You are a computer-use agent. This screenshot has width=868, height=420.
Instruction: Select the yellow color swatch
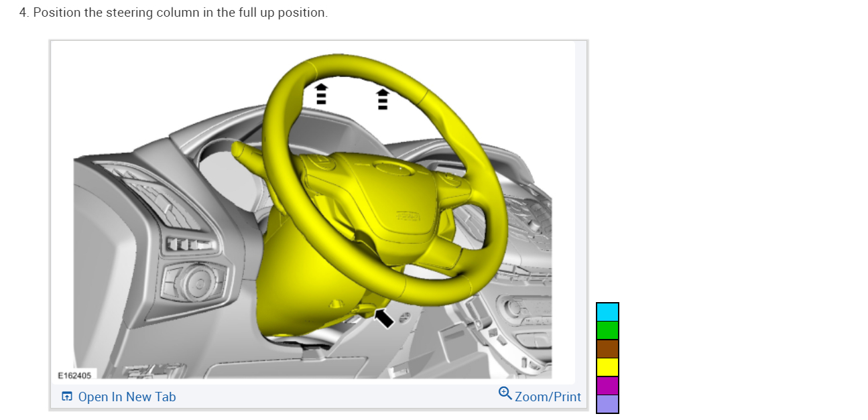point(607,367)
